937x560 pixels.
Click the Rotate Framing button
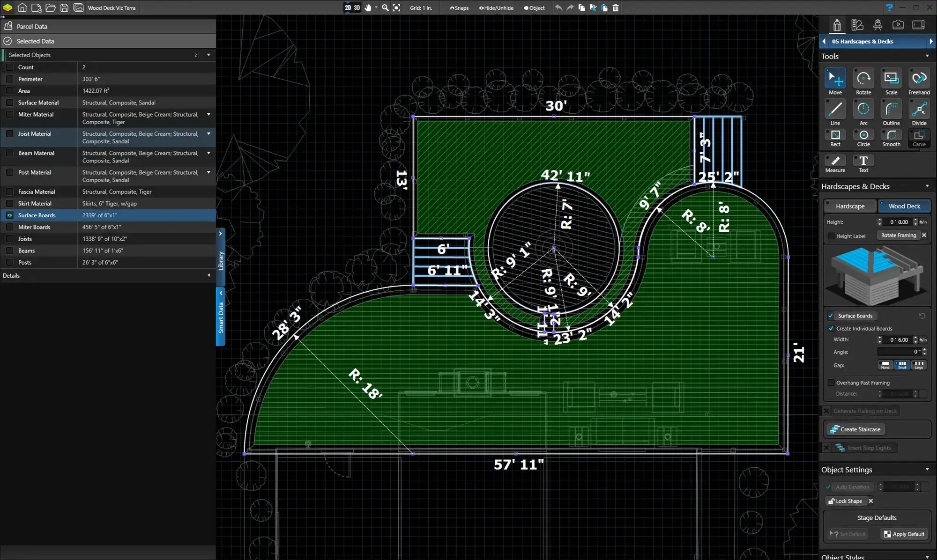click(x=898, y=236)
